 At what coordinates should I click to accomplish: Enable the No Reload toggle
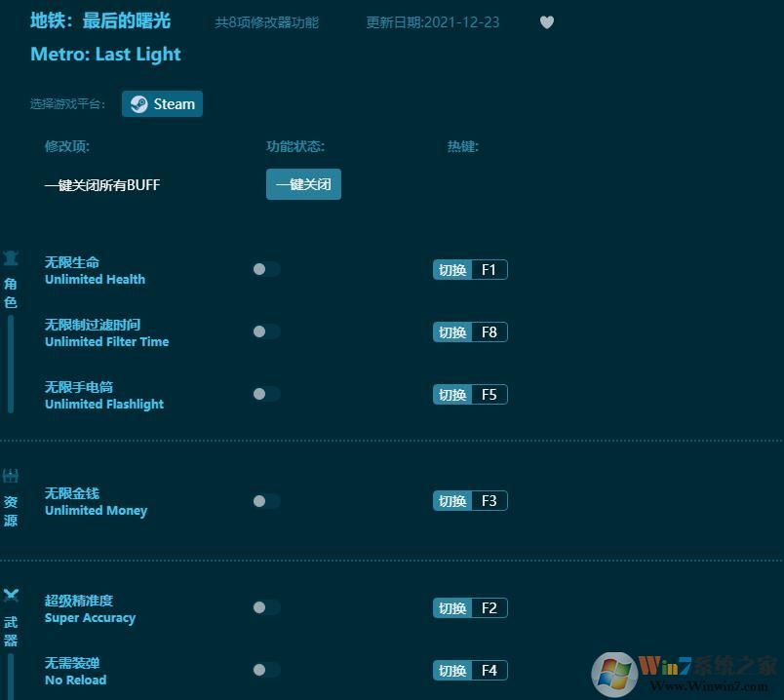[265, 670]
